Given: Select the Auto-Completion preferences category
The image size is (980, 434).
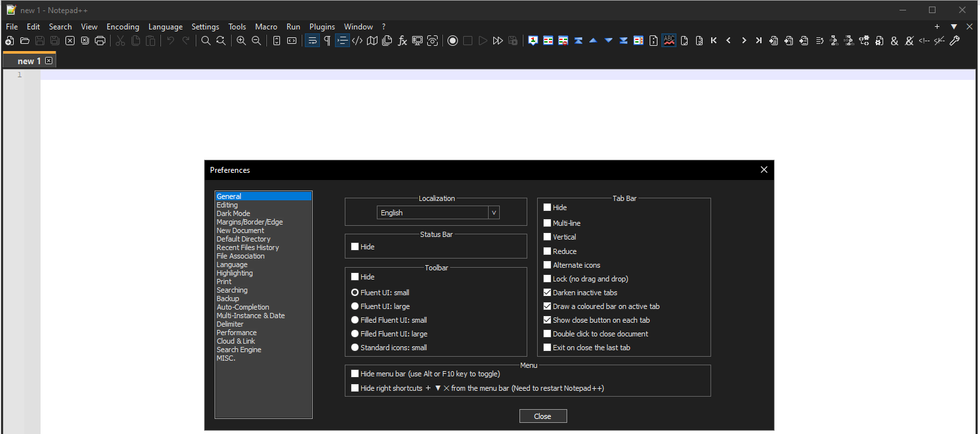Looking at the screenshot, I should tap(243, 306).
